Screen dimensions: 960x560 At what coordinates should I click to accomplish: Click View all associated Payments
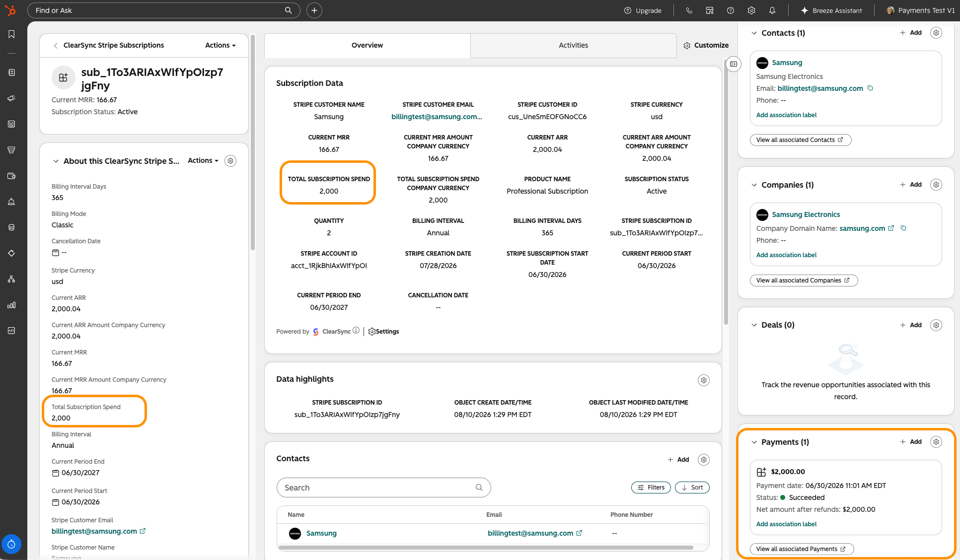click(802, 549)
